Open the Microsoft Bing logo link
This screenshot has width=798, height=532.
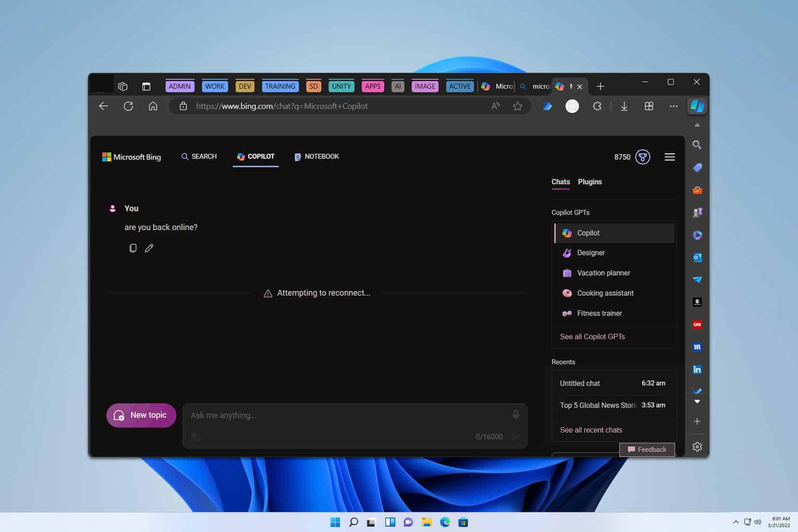pyautogui.click(x=131, y=157)
